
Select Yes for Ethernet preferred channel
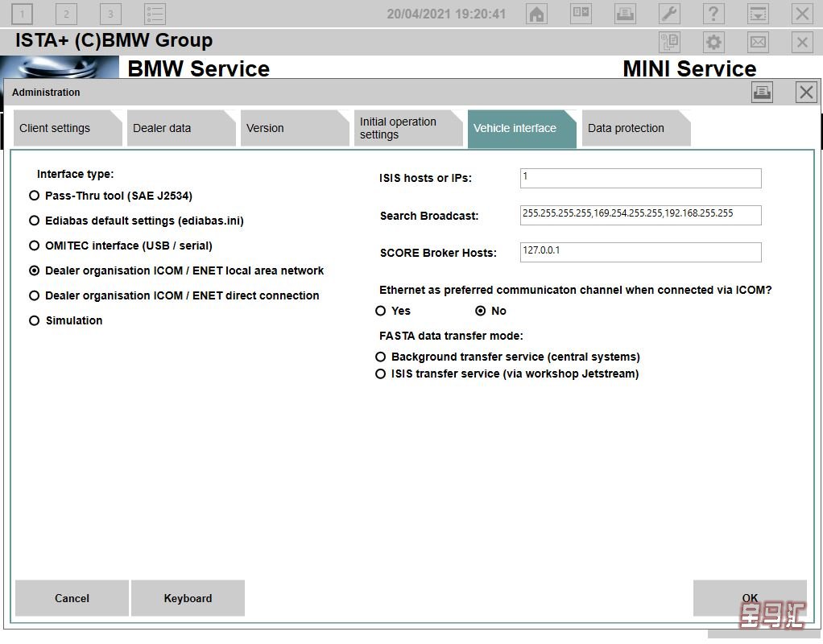coord(393,311)
